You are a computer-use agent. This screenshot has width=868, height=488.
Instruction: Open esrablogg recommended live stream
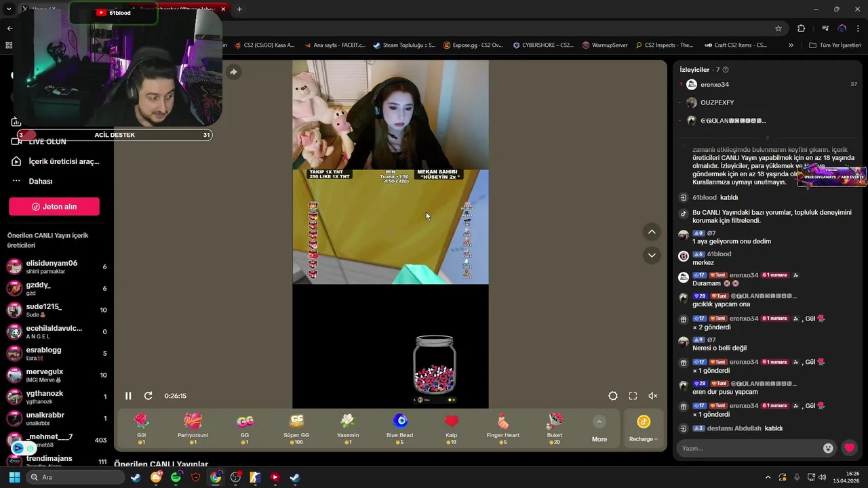pos(56,353)
